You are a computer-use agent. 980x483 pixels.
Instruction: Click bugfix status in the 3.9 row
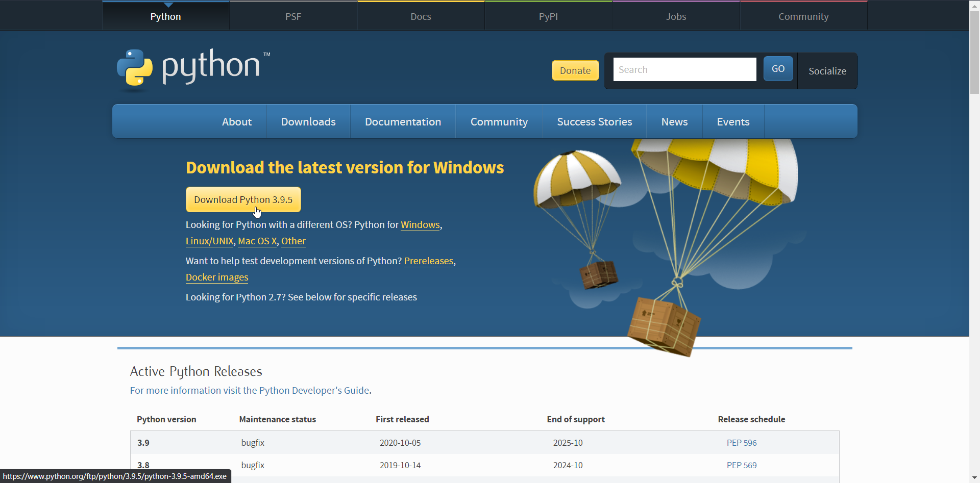coord(253,443)
